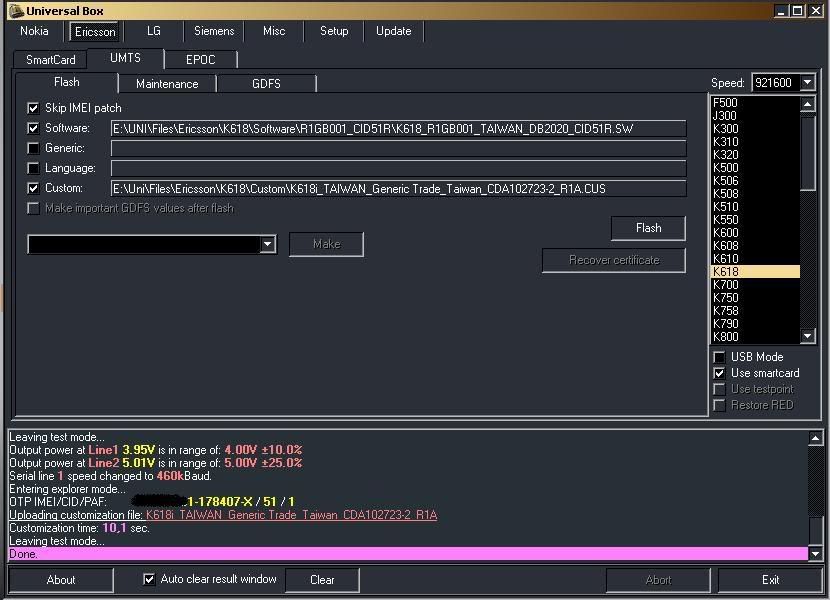Select highlighted K618 model
Screen dimensions: 830x600
point(755,272)
